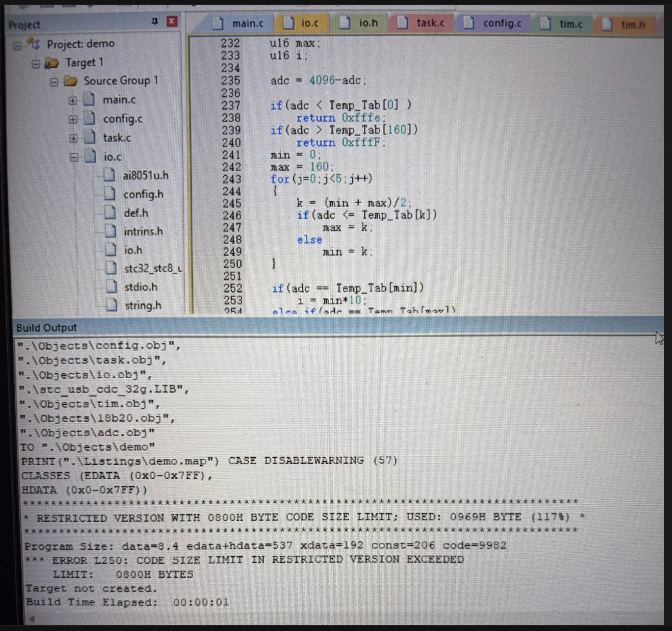This screenshot has height=631, width=672.
Task: Select def.h header in the tree
Action: click(x=135, y=213)
